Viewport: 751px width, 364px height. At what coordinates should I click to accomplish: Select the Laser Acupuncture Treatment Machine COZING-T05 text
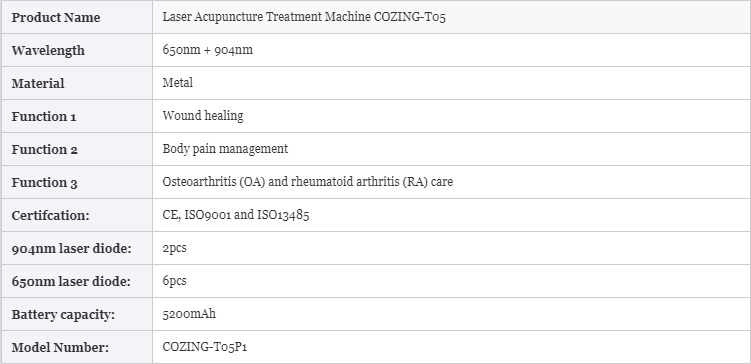[x=304, y=17]
